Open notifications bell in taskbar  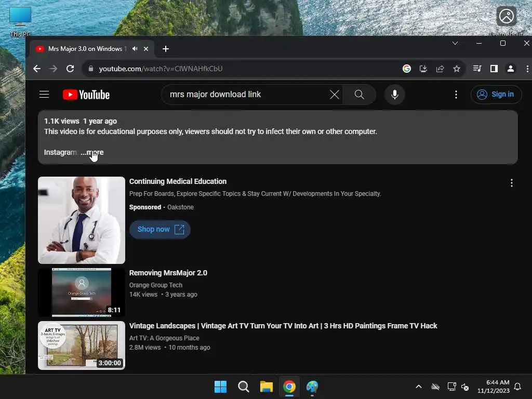click(x=518, y=387)
